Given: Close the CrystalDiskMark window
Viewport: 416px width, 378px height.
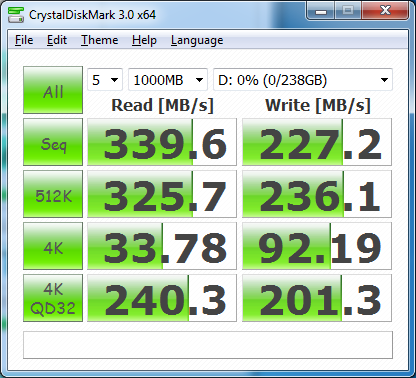Looking at the screenshot, I should [385, 11].
